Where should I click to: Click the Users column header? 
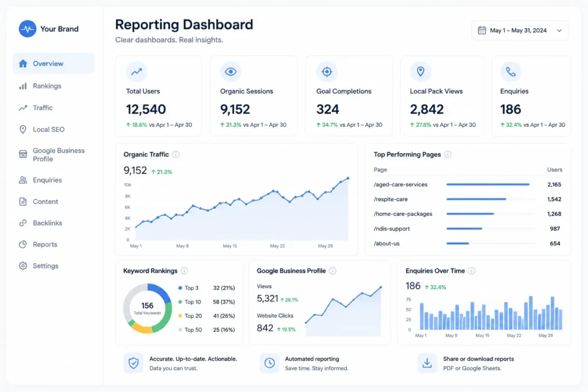tap(555, 170)
